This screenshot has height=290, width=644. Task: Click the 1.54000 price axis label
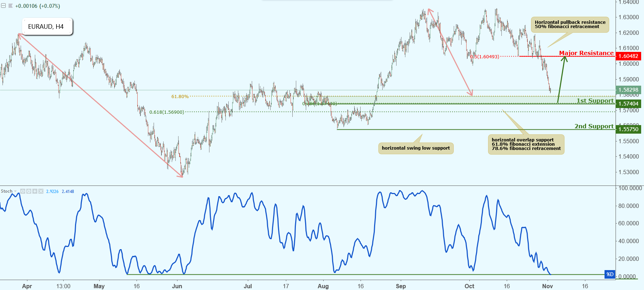click(x=629, y=156)
